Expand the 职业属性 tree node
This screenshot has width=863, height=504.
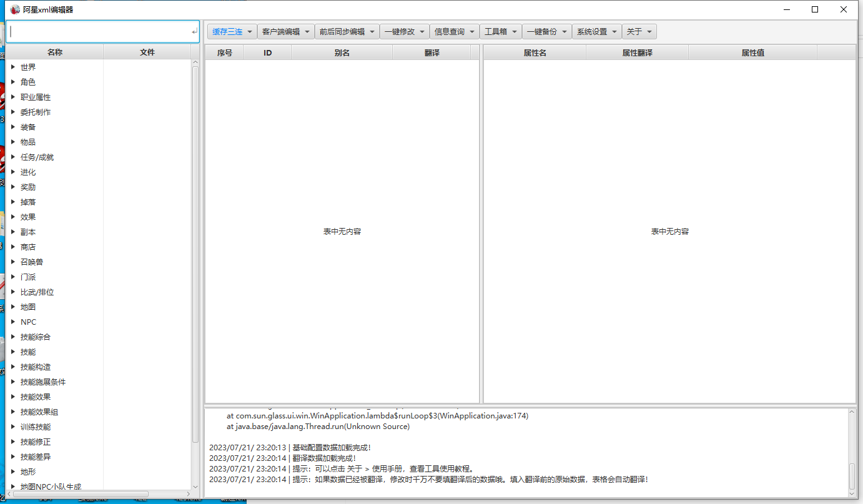(x=12, y=97)
